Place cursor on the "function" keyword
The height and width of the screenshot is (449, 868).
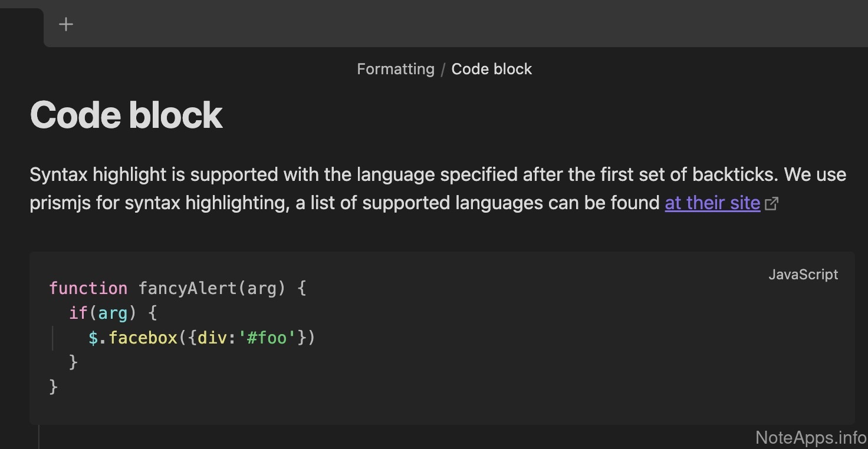88,288
